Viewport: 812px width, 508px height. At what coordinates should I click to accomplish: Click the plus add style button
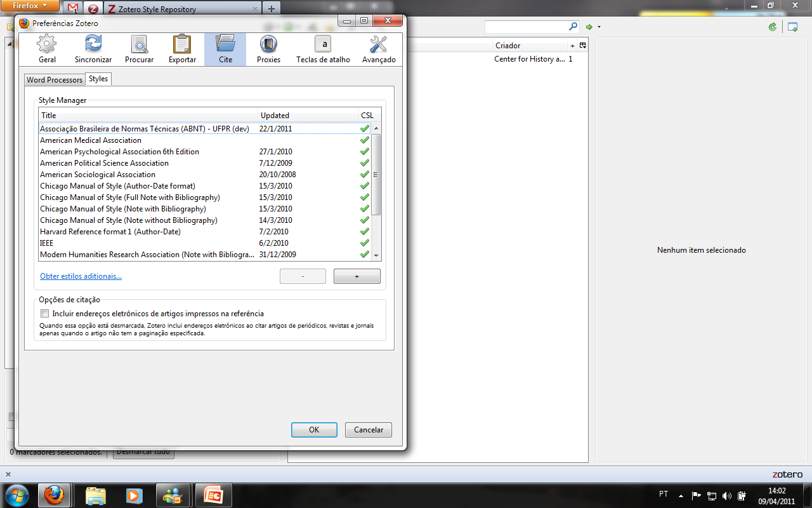coord(357,276)
